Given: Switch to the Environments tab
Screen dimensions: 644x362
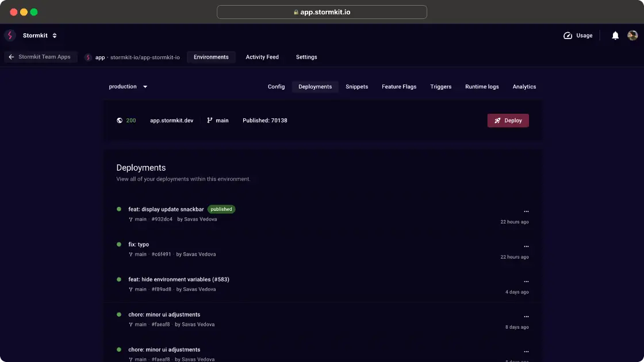Looking at the screenshot, I should [x=211, y=57].
